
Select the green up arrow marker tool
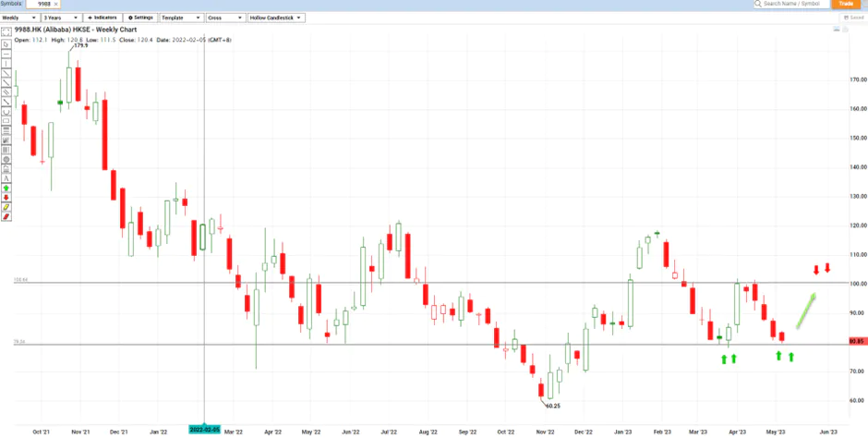[6, 188]
